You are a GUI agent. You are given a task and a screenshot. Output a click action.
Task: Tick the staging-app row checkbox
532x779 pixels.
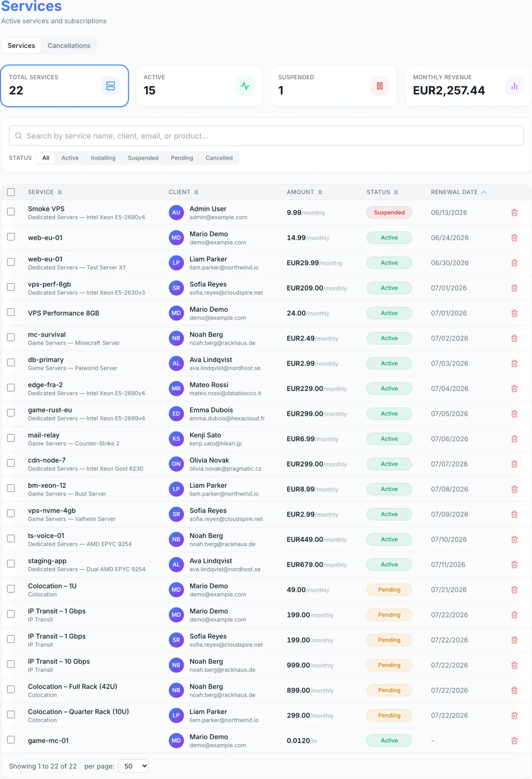11,563
